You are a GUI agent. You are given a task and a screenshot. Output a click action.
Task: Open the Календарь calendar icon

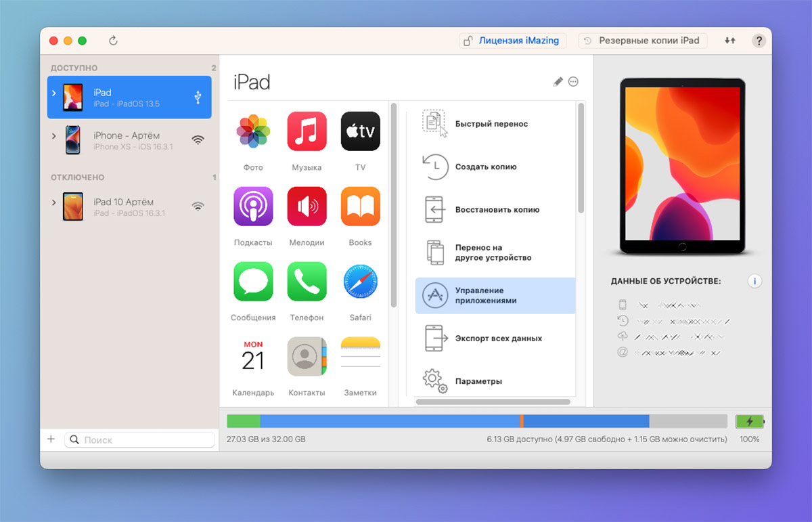[253, 356]
